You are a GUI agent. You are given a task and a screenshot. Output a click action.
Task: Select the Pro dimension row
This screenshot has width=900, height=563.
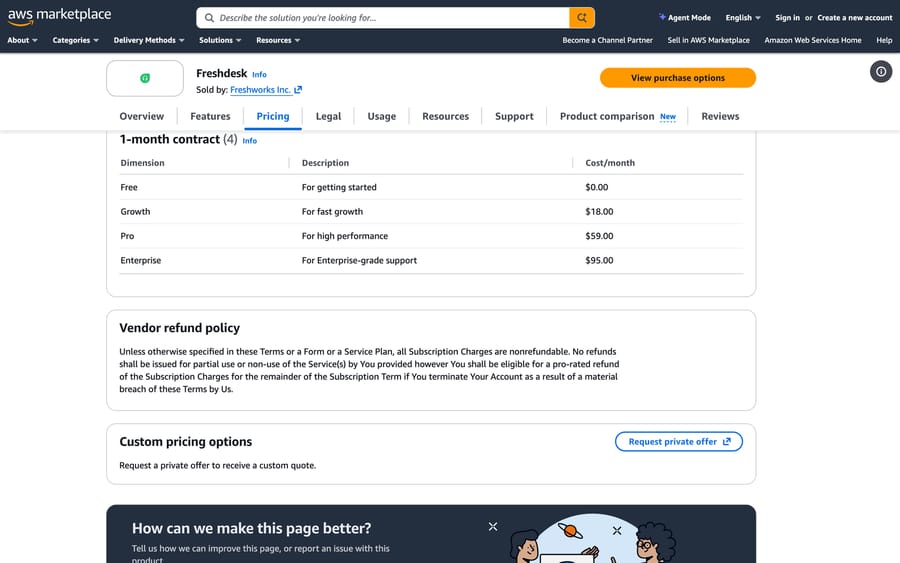pyautogui.click(x=431, y=236)
